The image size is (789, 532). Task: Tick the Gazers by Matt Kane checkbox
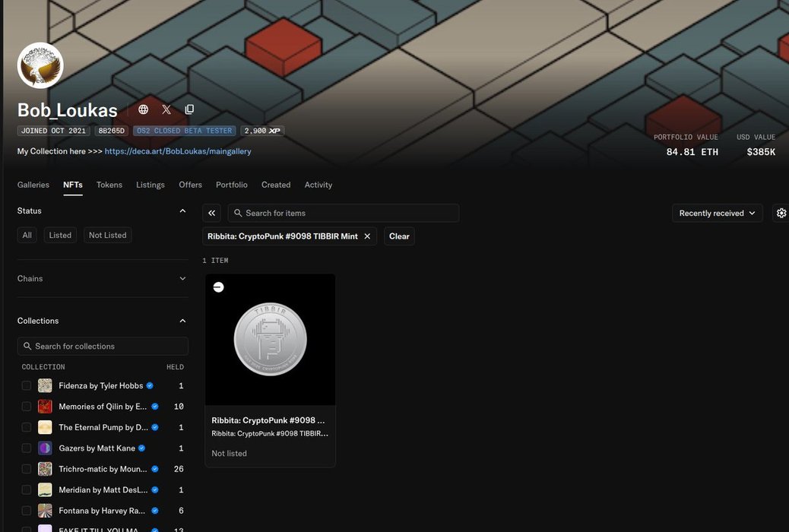coord(27,448)
